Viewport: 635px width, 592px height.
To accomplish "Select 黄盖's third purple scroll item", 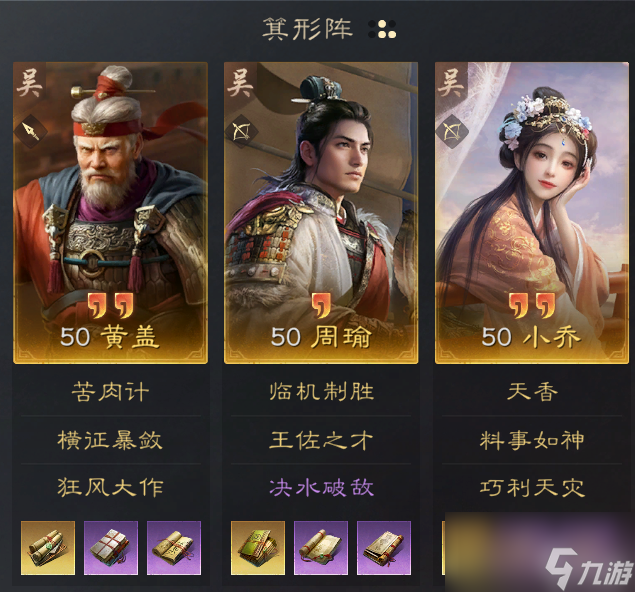I will 174,548.
